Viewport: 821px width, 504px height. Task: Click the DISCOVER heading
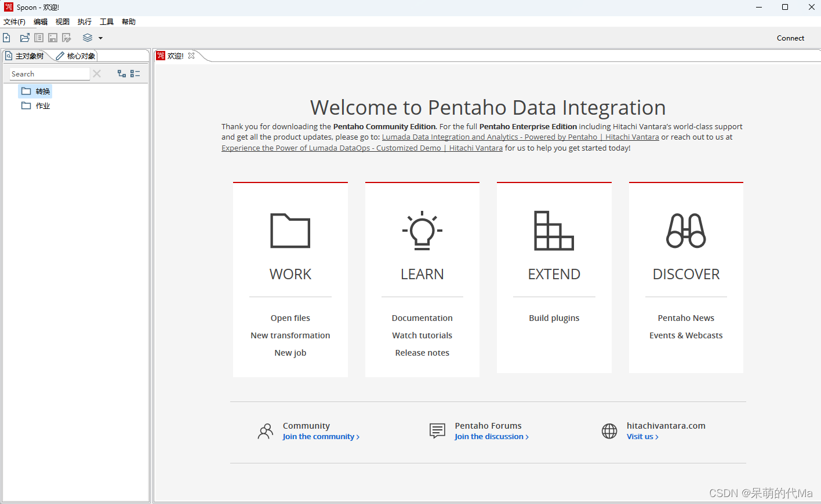[x=686, y=274]
